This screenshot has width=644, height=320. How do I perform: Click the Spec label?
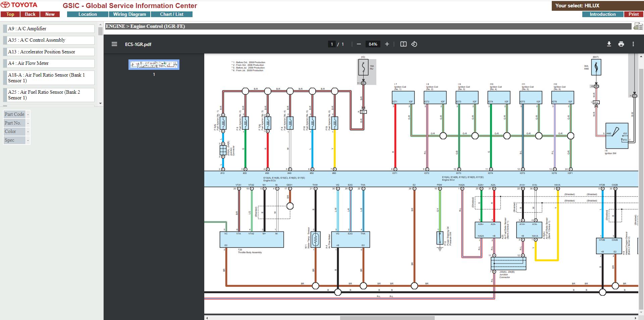[14, 140]
